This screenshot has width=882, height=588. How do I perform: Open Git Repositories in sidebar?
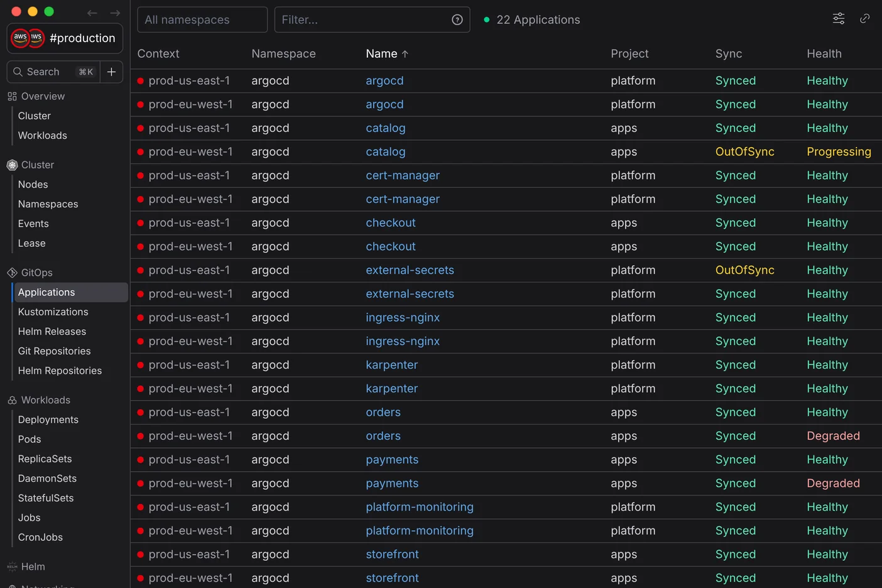(55, 351)
